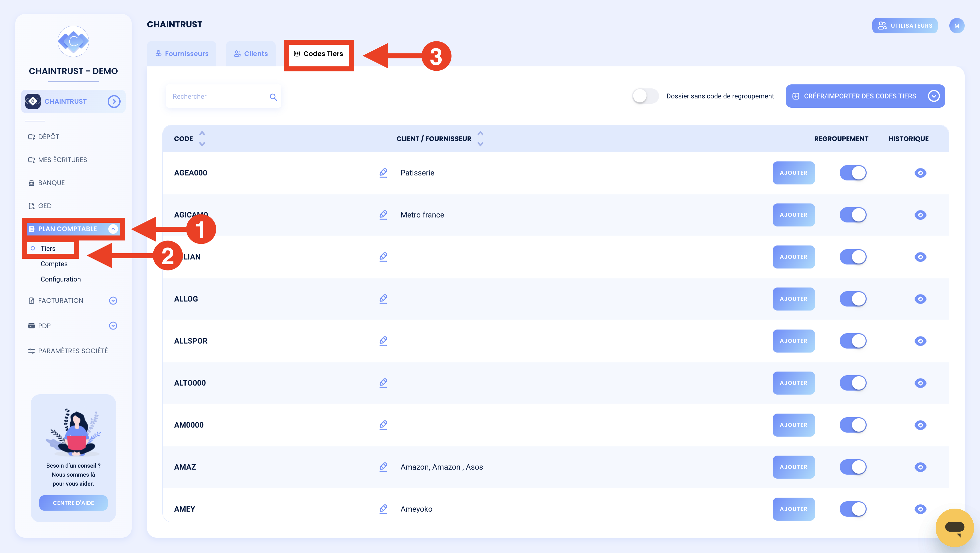Viewport: 980px width, 553px height.
Task: Click the Amazon, Amazon , Asos cell
Action: pyautogui.click(x=442, y=467)
